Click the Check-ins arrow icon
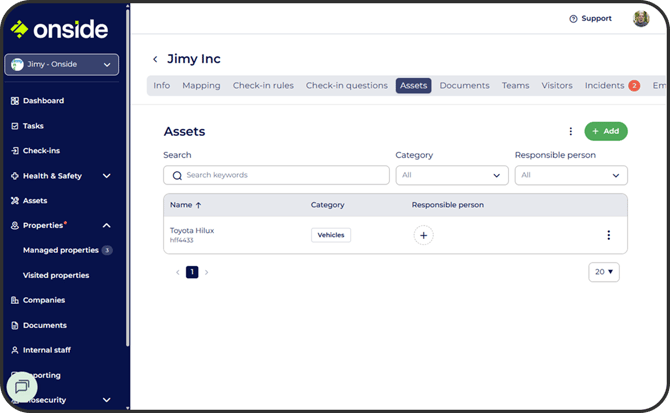 click(x=15, y=151)
